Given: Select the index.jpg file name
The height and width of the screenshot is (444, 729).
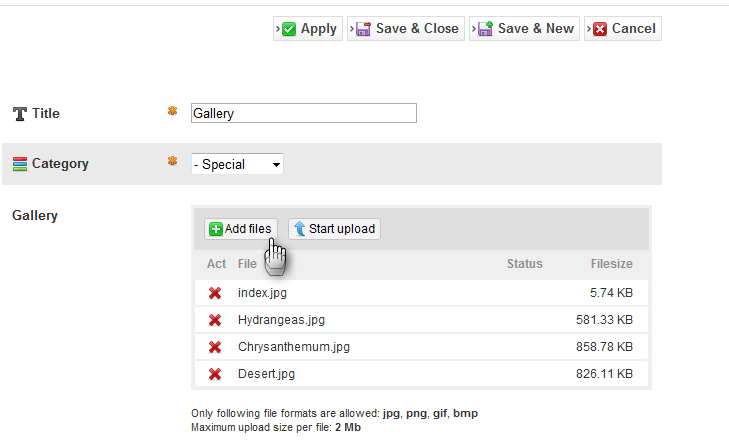Looking at the screenshot, I should (x=263, y=293).
